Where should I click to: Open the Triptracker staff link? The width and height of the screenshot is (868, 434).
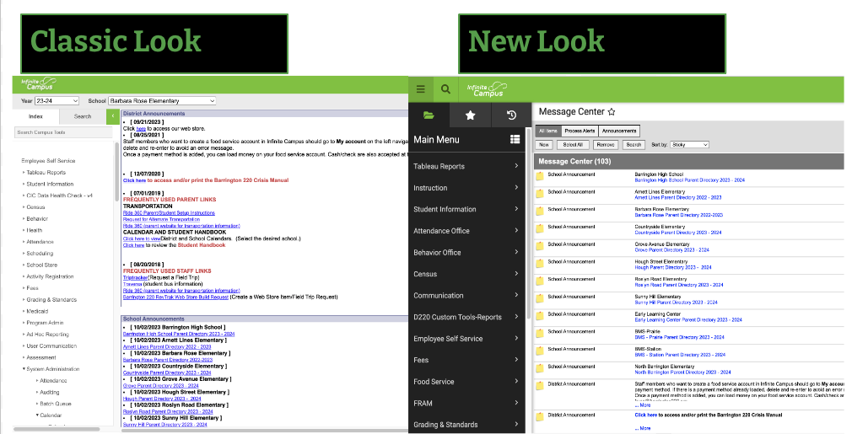(x=135, y=277)
